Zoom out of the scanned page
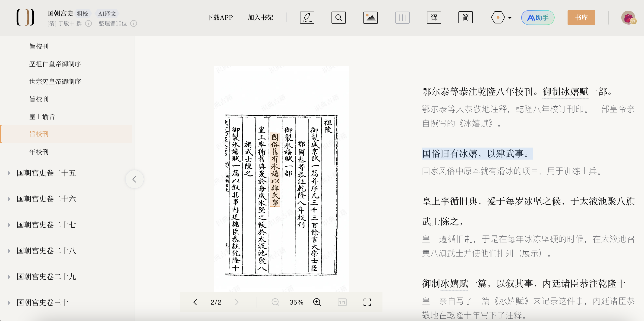This screenshot has height=321, width=644. coord(275,302)
